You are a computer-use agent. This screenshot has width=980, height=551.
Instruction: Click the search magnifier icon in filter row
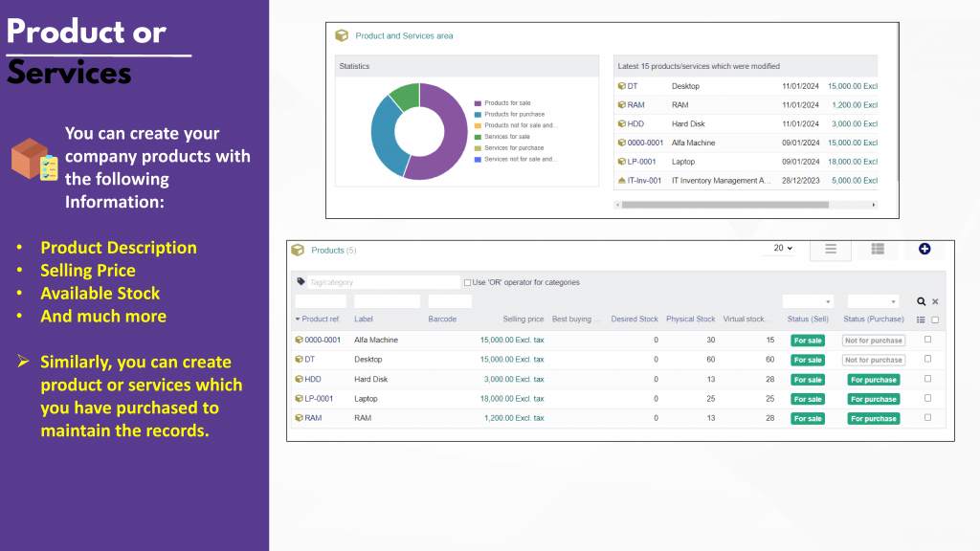coord(921,301)
